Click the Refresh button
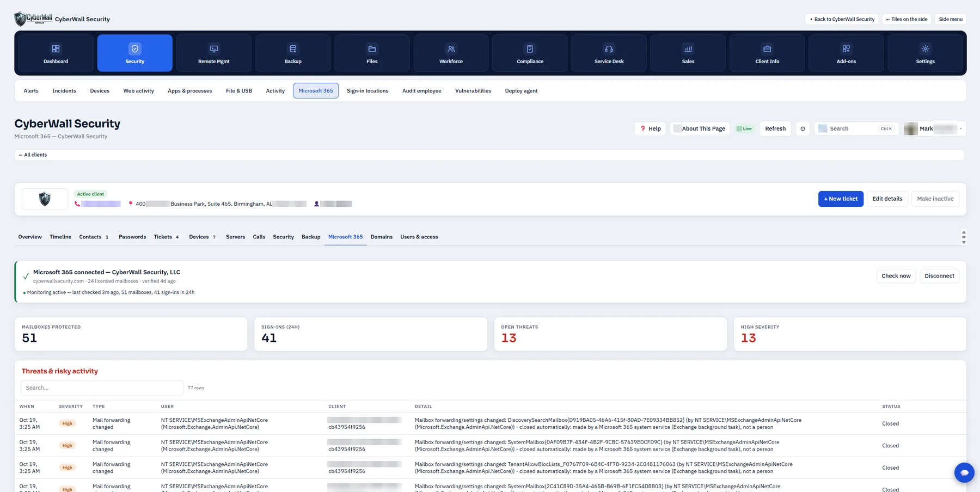This screenshot has width=980, height=492. (x=775, y=129)
